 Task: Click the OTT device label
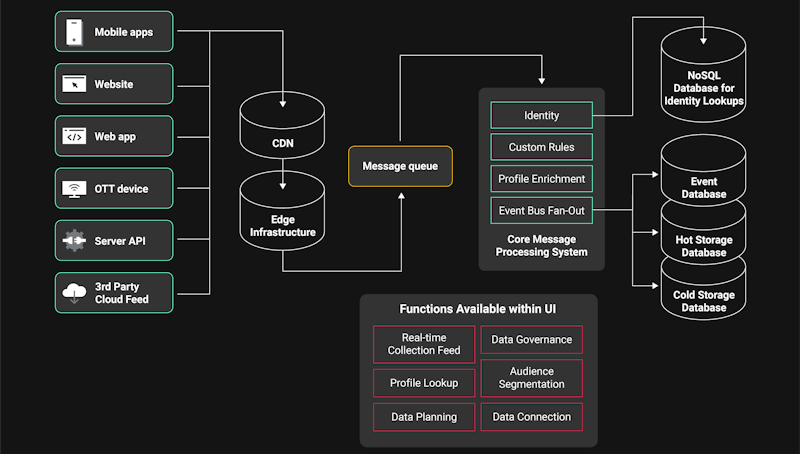click(x=121, y=189)
